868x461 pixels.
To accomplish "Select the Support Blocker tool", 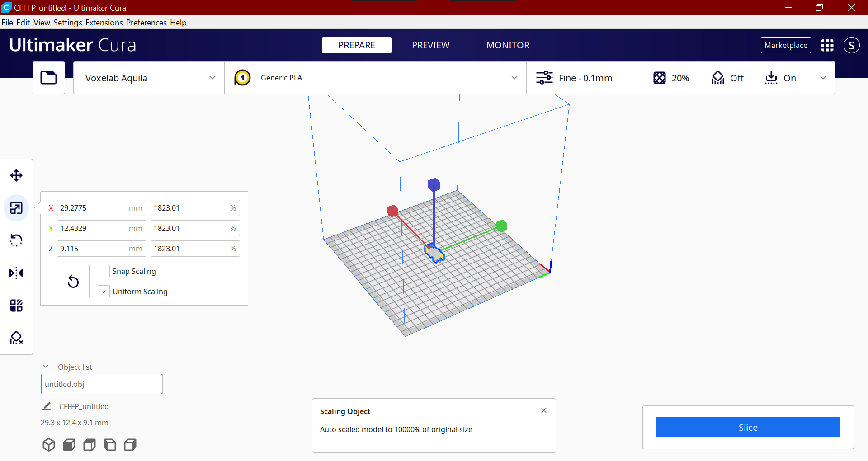I will [16, 338].
